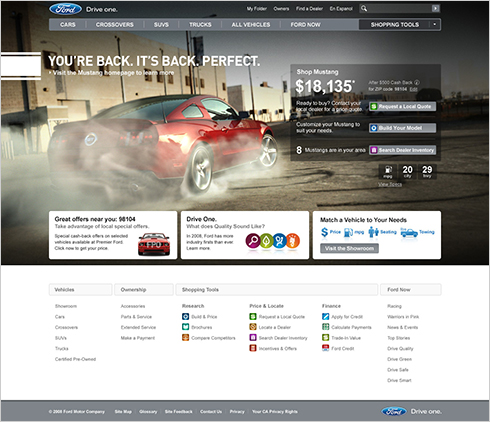Open the Site Map footer link

click(x=123, y=412)
